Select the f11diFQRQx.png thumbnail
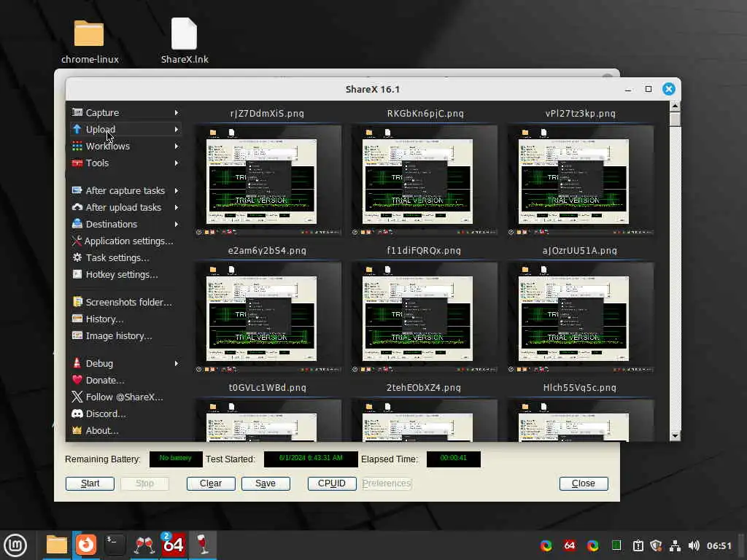747x560 pixels. coord(425,317)
